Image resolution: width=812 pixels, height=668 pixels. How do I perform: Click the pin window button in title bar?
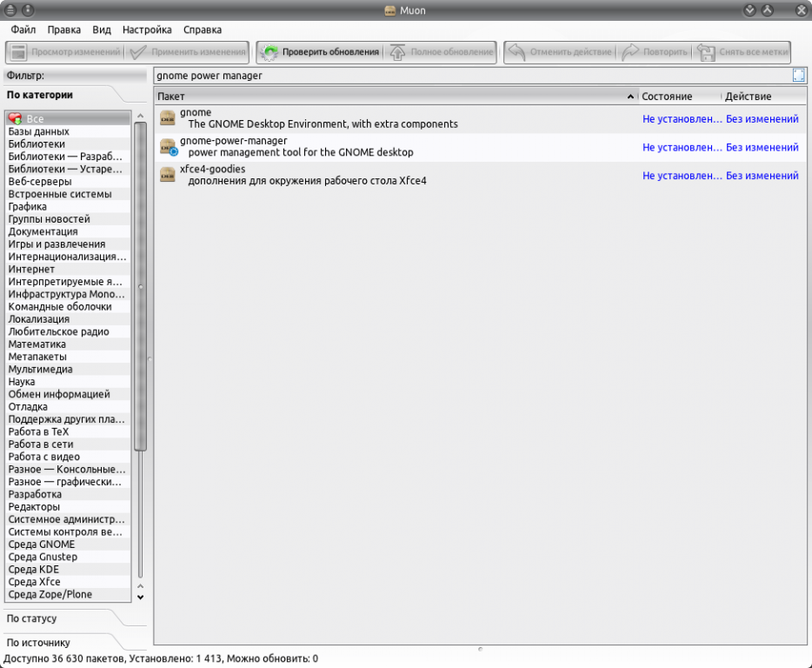(28, 10)
